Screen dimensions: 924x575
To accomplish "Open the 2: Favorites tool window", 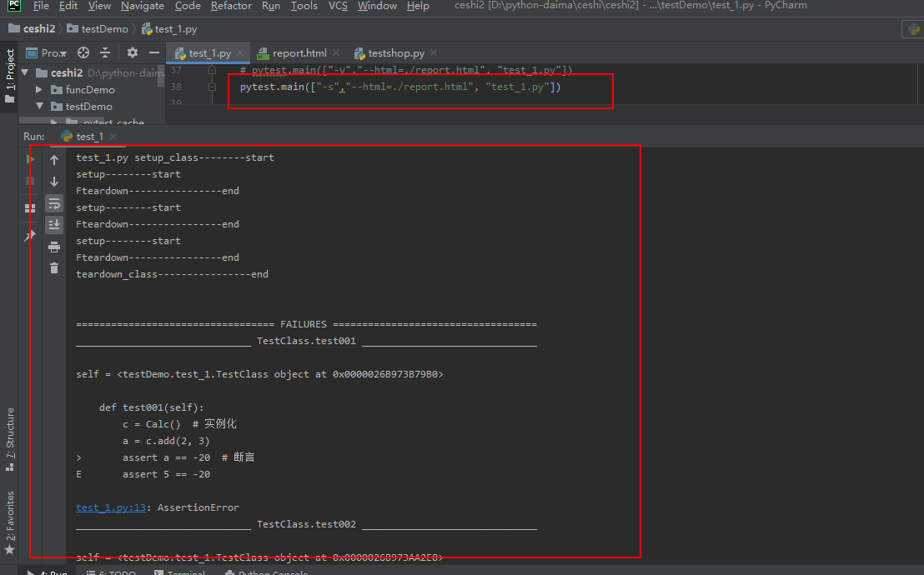I will pyautogui.click(x=9, y=522).
